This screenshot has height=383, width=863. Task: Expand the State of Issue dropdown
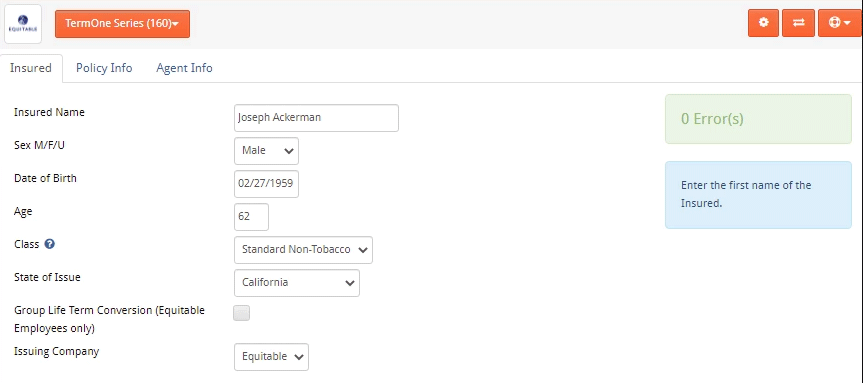pos(297,283)
